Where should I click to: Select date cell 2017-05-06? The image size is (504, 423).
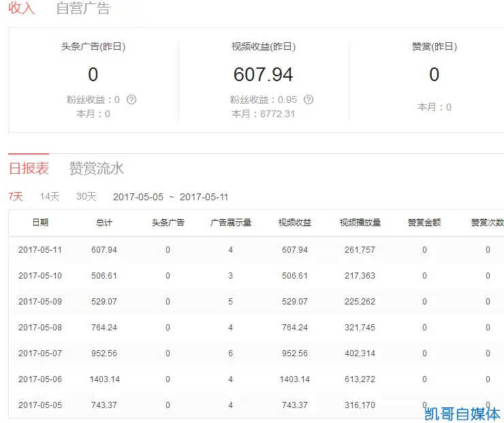(40, 379)
